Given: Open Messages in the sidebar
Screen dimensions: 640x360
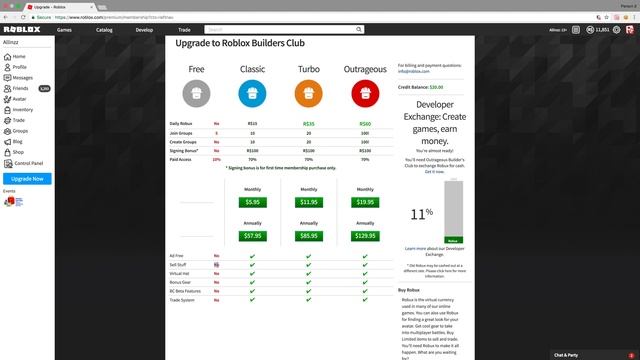Looking at the screenshot, I should [18, 78].
